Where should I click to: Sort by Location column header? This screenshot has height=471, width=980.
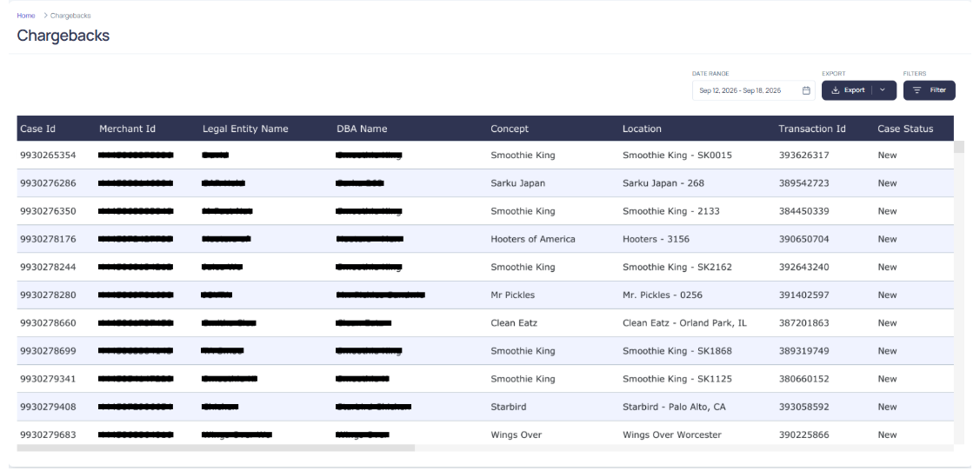[x=642, y=129]
